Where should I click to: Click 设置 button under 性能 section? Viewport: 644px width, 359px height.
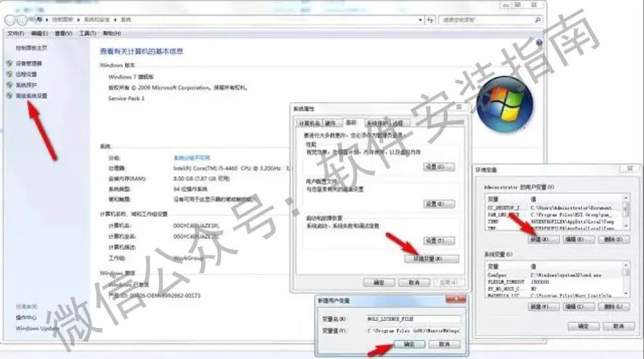[x=439, y=167]
